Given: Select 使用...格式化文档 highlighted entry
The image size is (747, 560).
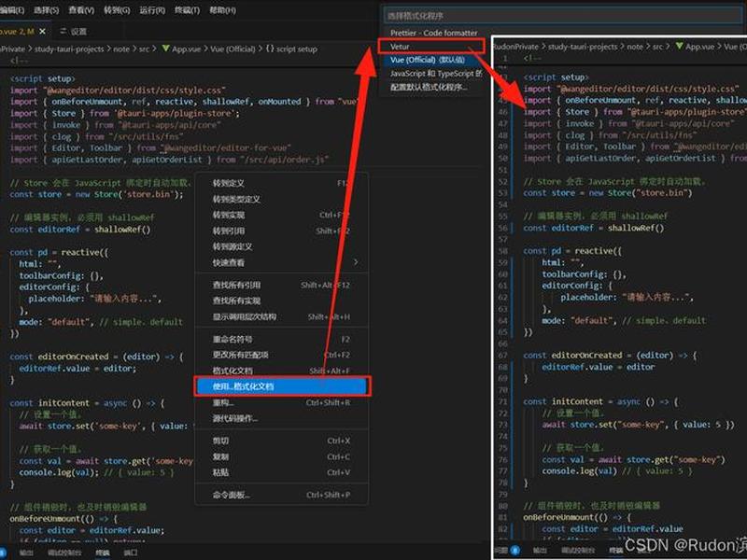Looking at the screenshot, I should [x=282, y=386].
